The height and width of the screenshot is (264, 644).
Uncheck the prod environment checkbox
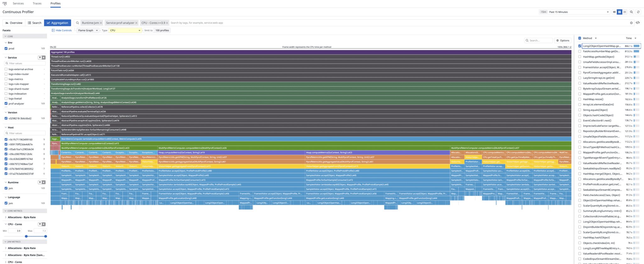coord(6,49)
